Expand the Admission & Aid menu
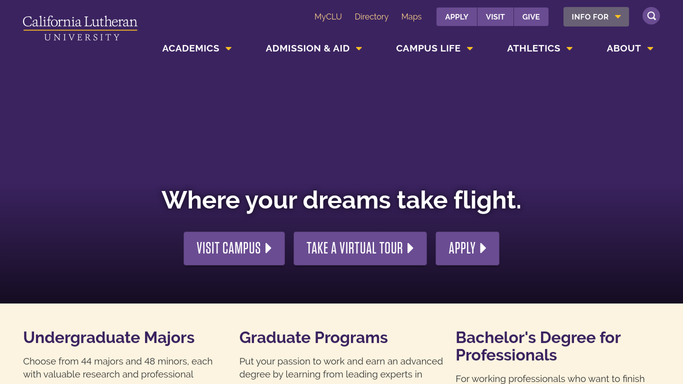The width and height of the screenshot is (683, 384). point(314,48)
